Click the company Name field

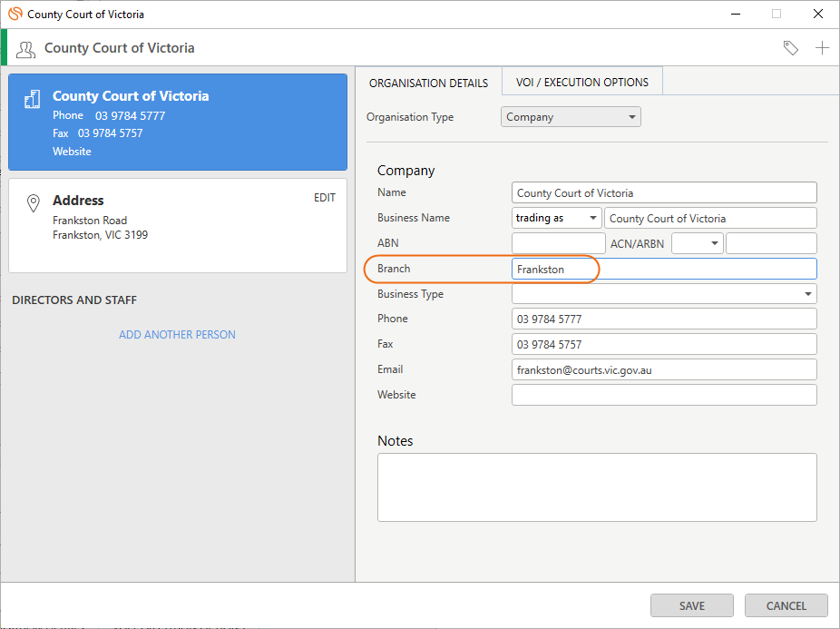(x=664, y=193)
